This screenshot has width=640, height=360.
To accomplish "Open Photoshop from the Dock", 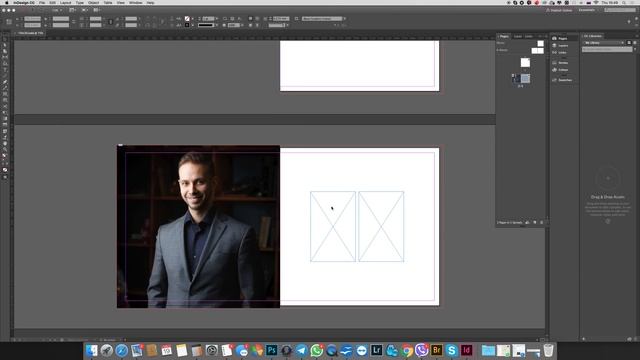I will (271, 350).
